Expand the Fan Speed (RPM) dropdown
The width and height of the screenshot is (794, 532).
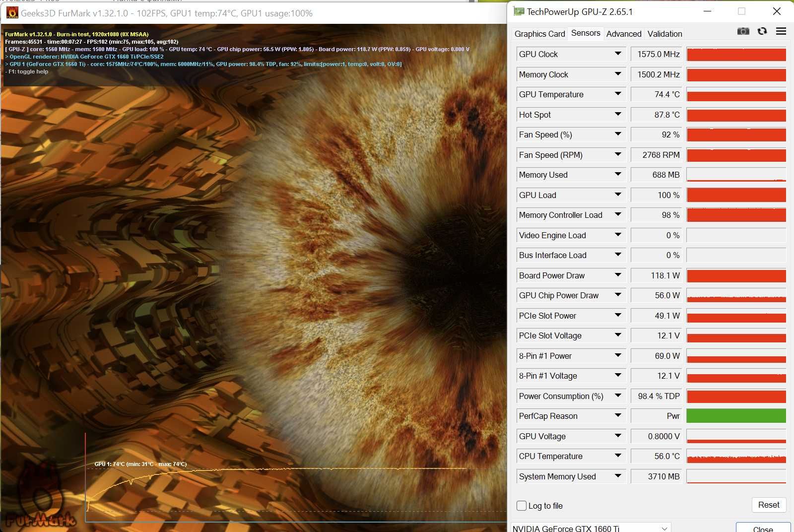[618, 154]
